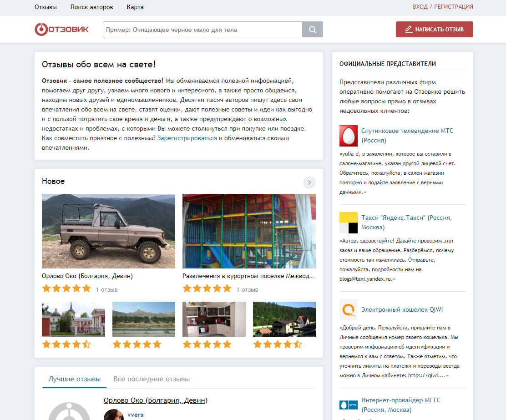Click the fifth star under Орлово Око rating
Screen dimensions: 506x420
[x=86, y=288]
